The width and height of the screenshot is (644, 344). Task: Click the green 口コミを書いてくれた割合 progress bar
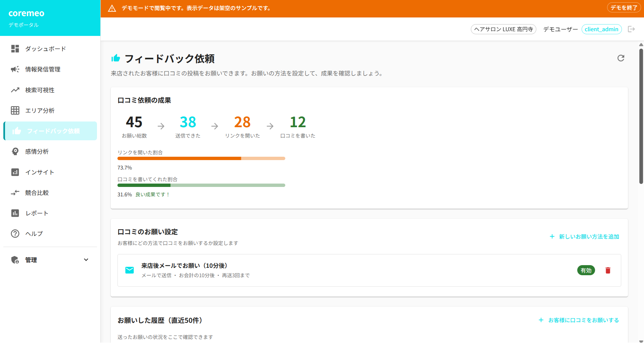point(201,185)
